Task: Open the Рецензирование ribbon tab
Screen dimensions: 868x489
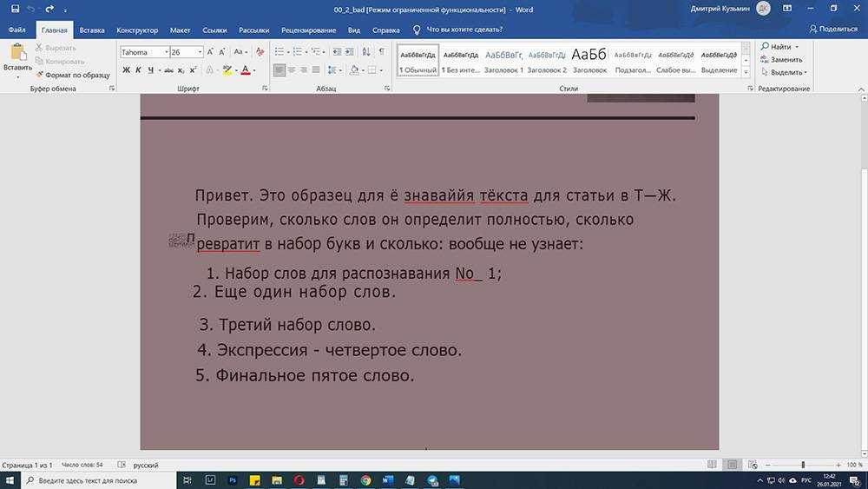Action: pos(308,30)
